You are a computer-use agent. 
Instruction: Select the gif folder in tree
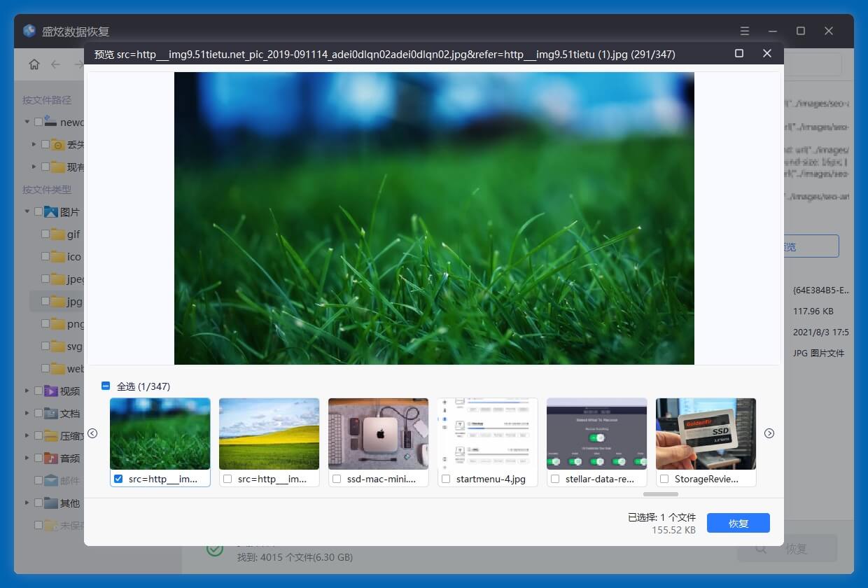(x=73, y=234)
